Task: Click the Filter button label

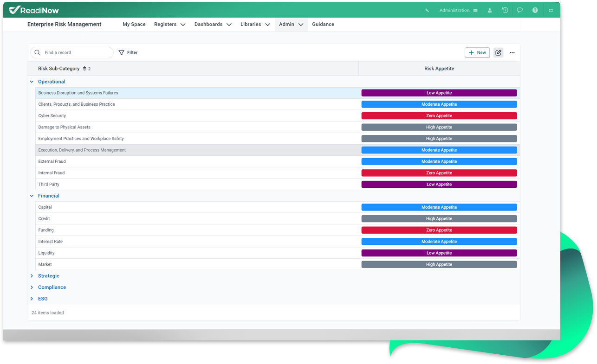Action: (132, 52)
